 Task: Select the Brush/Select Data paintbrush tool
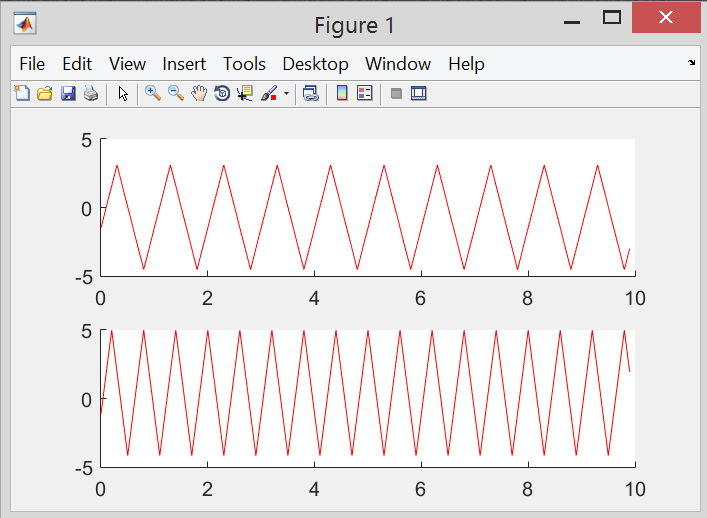click(269, 93)
